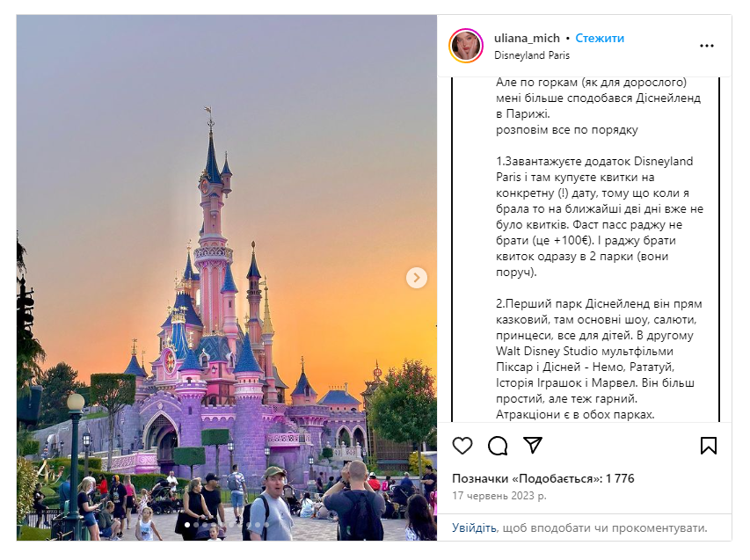
Task: Select the second carousel indicator dot
Action: pyautogui.click(x=196, y=525)
